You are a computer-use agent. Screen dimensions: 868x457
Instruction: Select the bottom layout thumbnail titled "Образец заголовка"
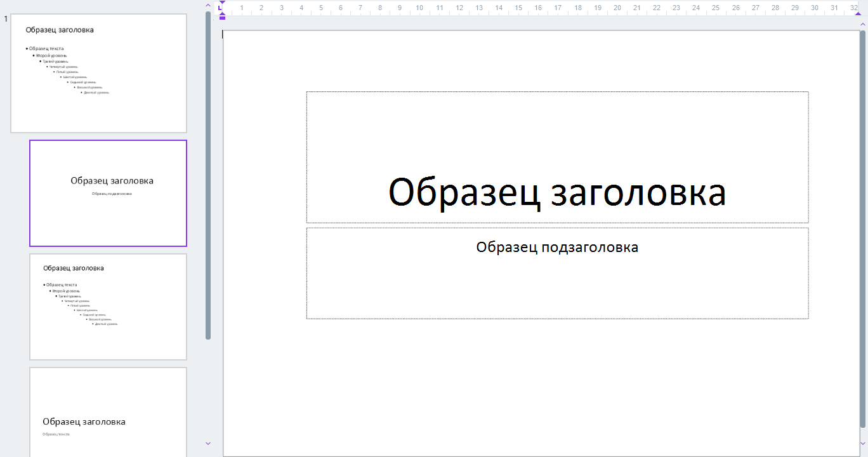click(x=108, y=413)
